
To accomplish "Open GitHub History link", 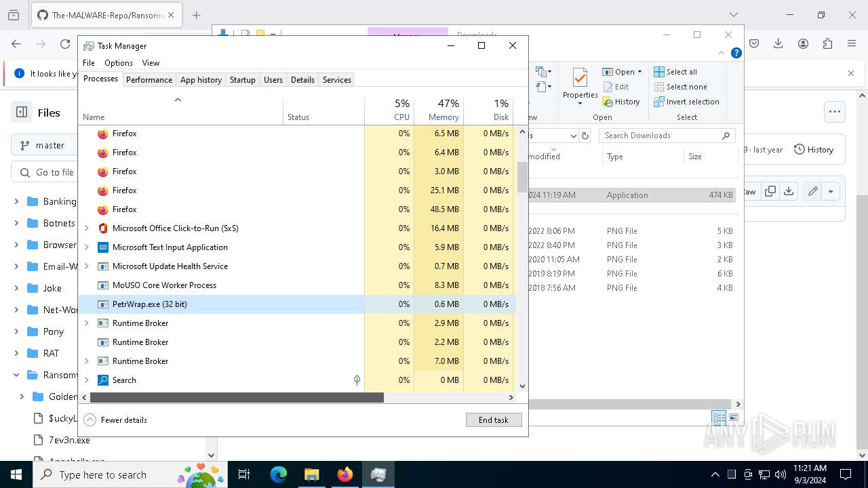I will [x=814, y=150].
